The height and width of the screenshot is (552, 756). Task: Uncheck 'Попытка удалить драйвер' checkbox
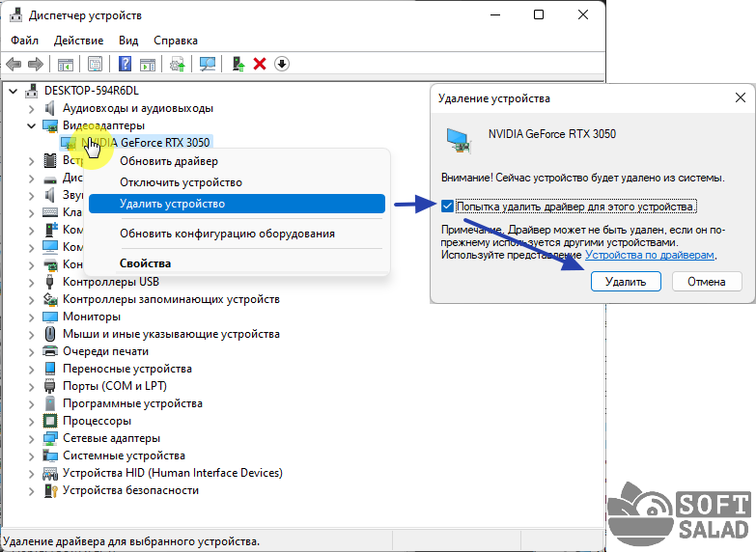click(x=447, y=207)
